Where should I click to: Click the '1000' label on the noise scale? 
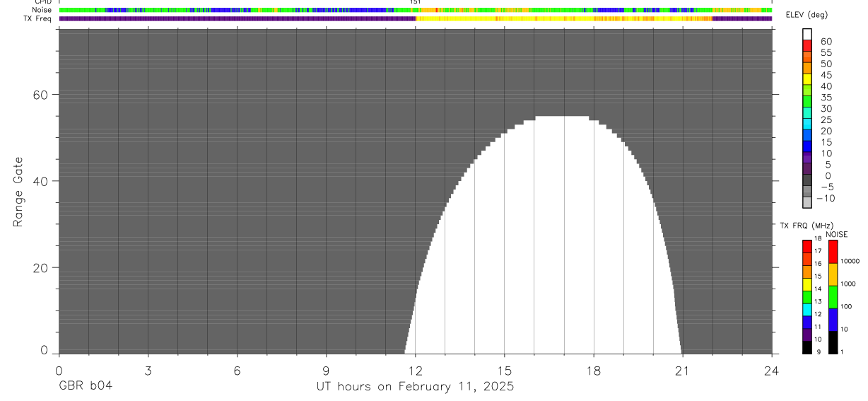pos(848,284)
